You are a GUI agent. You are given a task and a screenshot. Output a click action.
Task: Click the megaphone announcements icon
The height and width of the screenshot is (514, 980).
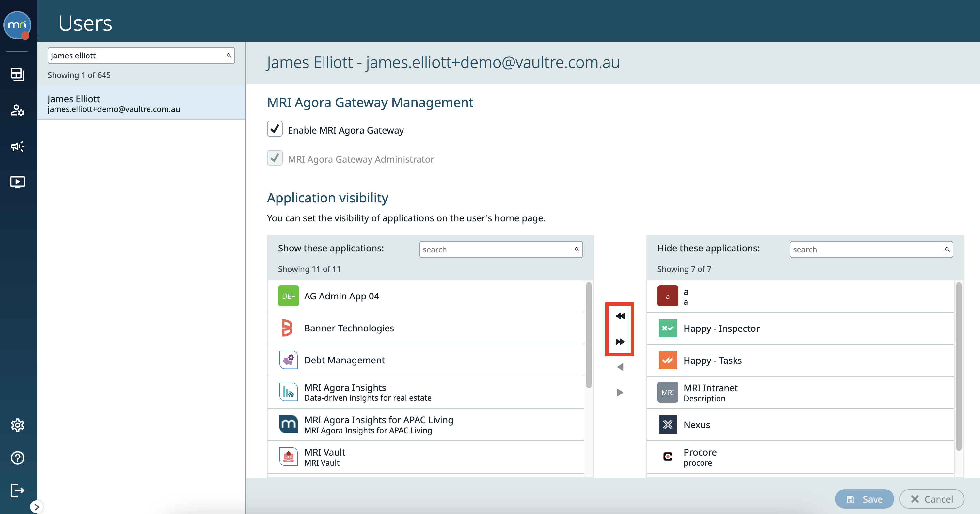coord(18,146)
